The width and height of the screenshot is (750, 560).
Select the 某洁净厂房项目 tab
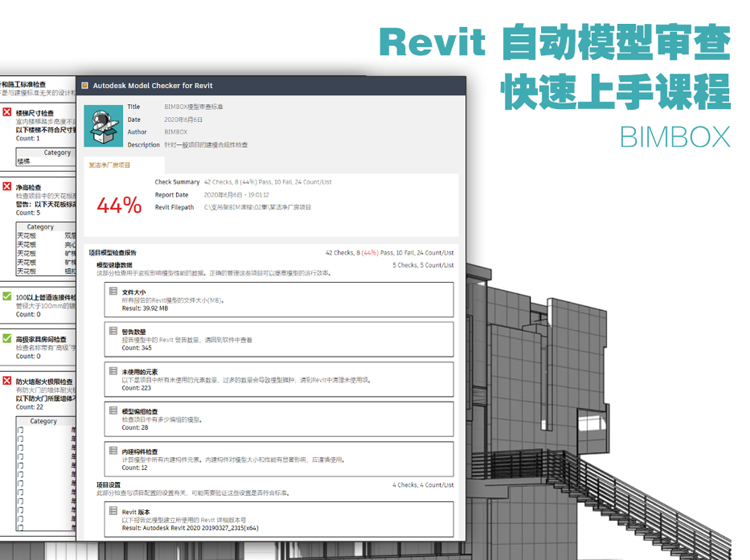[110, 165]
